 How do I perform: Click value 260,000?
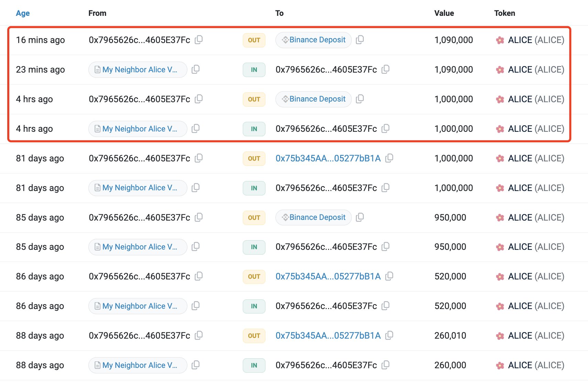click(x=450, y=365)
